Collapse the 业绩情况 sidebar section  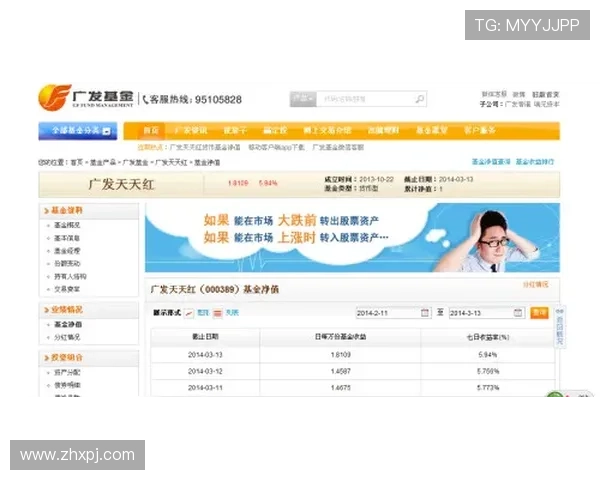click(x=89, y=310)
